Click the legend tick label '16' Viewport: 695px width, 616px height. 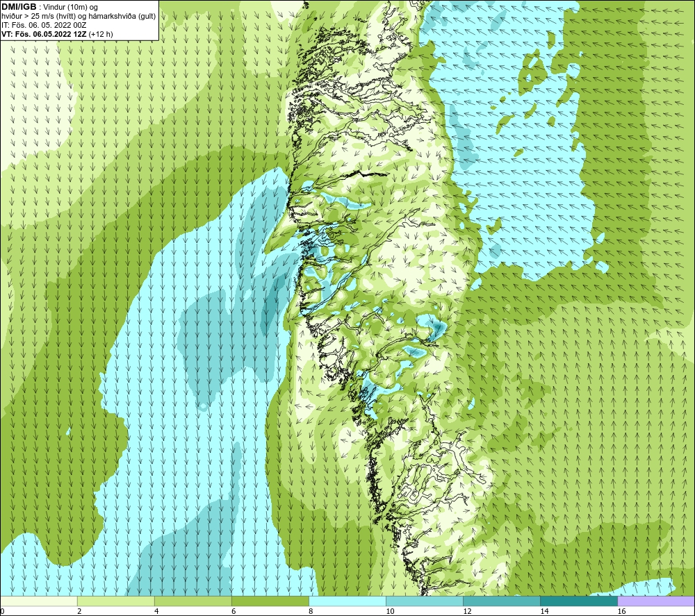(x=621, y=612)
